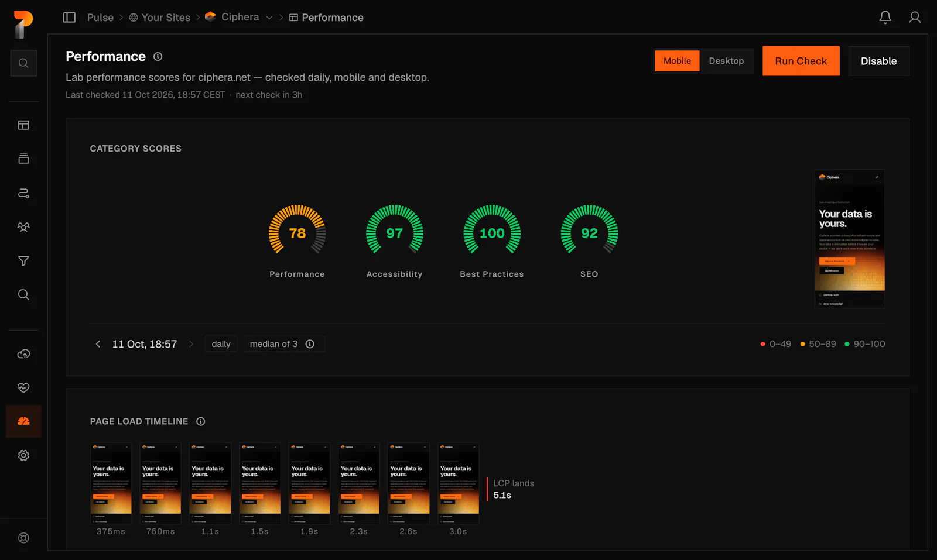Go to the next check date
Image resolution: width=937 pixels, height=560 pixels.
191,344
